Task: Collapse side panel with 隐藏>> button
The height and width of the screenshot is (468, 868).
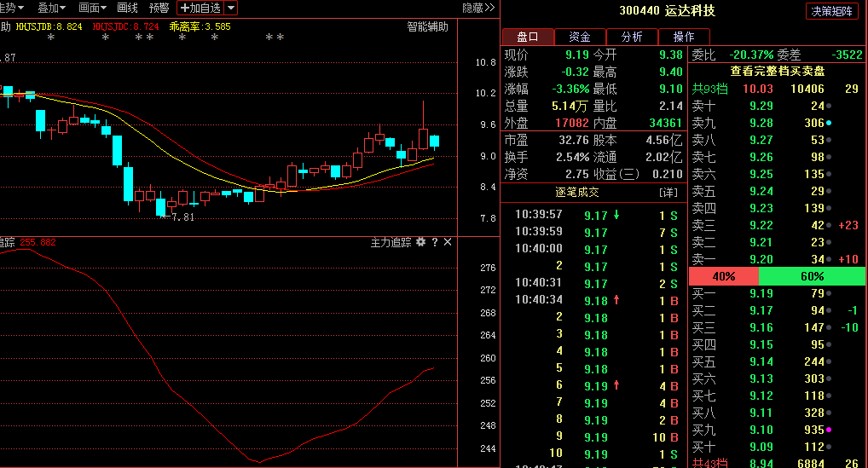Action: click(477, 8)
